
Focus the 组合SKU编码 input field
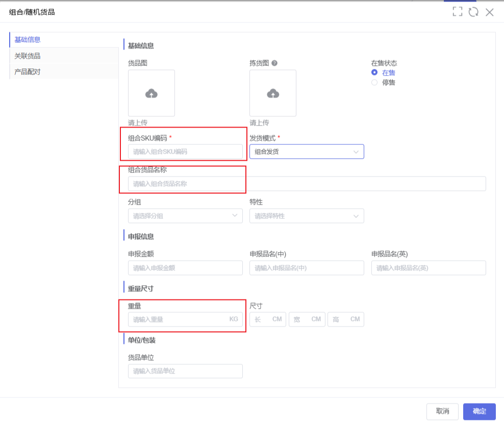185,152
